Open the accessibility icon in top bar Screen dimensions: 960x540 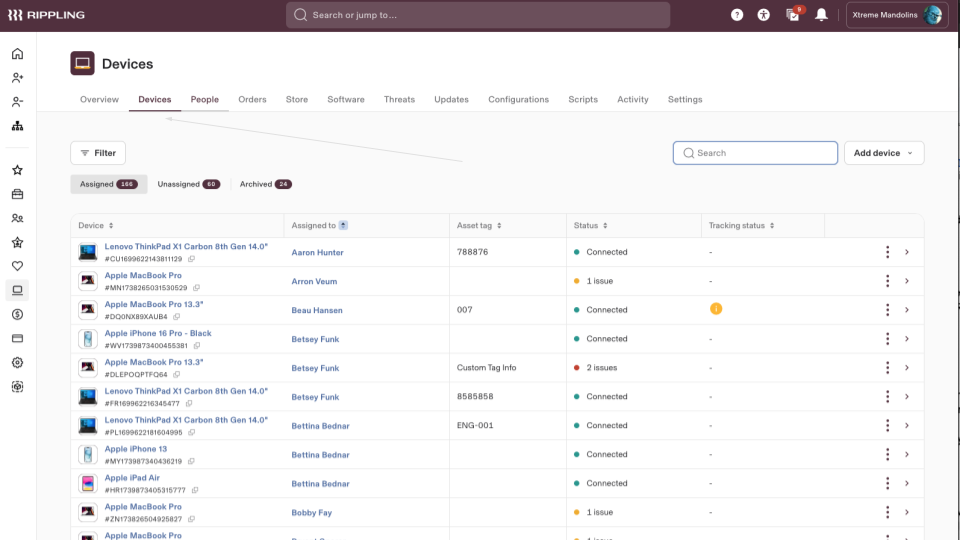[x=763, y=15]
